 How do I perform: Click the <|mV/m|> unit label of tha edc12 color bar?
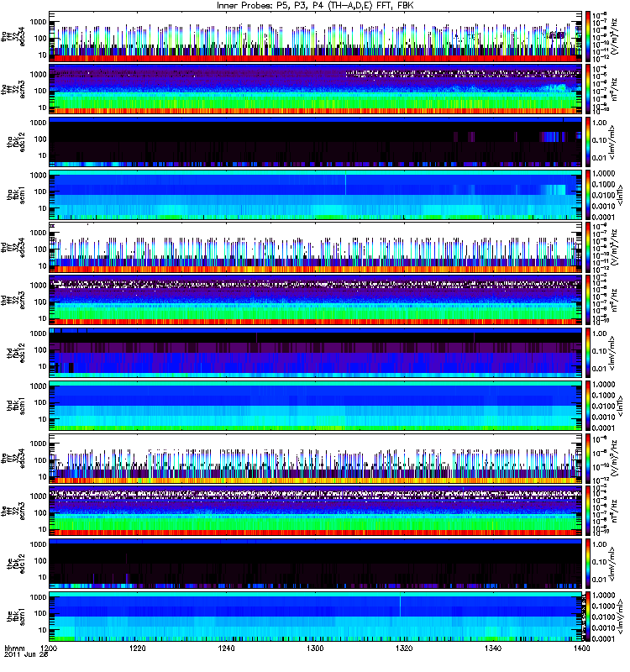coord(612,142)
